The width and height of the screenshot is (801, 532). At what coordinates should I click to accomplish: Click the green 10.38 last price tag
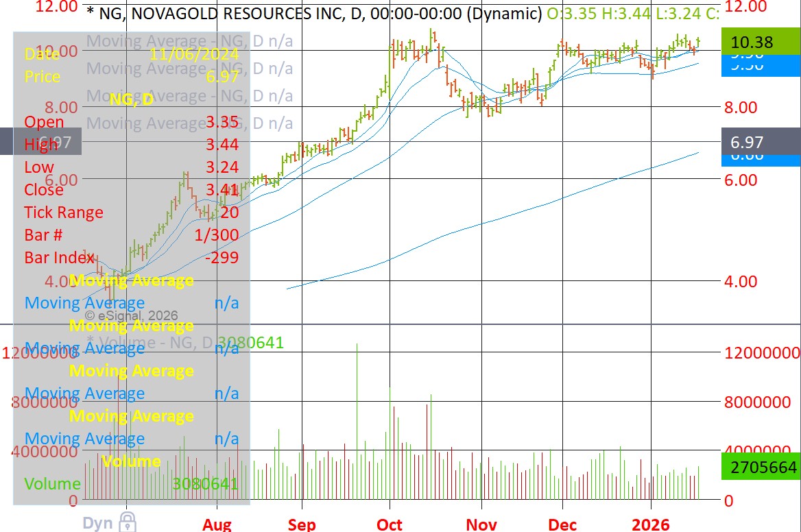tap(761, 42)
